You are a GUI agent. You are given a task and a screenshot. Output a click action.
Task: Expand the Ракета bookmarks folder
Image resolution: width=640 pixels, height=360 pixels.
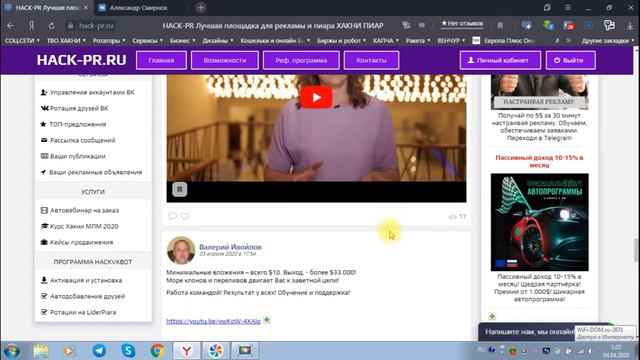418,40
